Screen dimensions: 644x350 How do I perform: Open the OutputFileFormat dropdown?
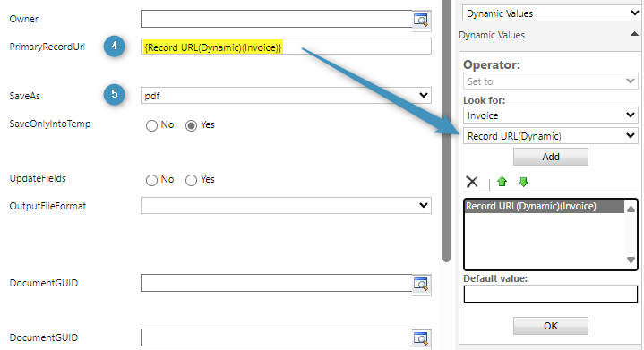286,205
